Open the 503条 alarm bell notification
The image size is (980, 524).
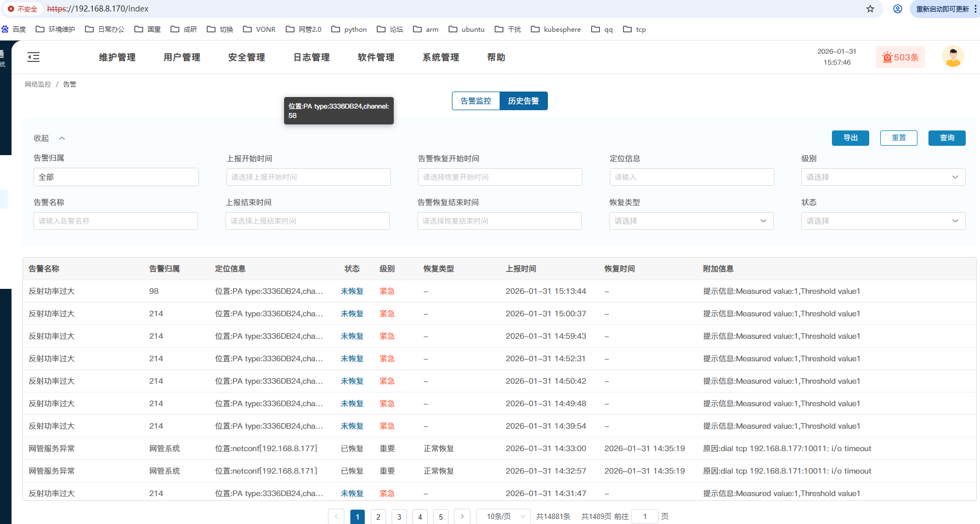(x=900, y=57)
